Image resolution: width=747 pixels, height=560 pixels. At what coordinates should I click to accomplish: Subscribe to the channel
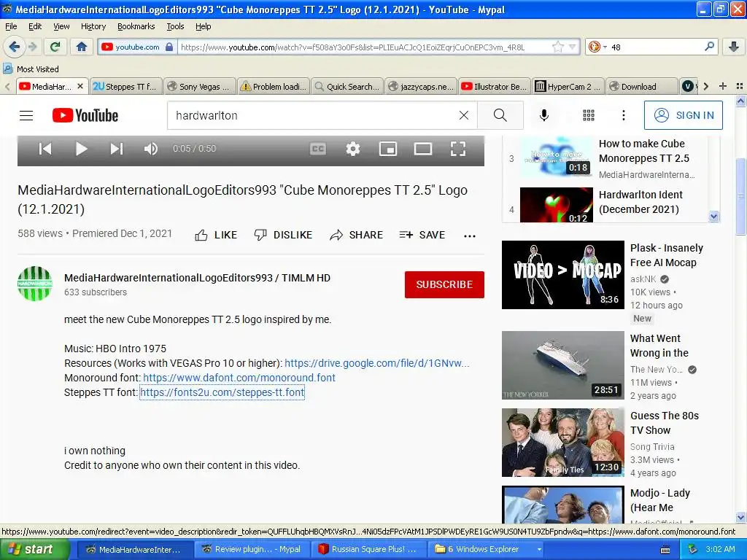(444, 284)
